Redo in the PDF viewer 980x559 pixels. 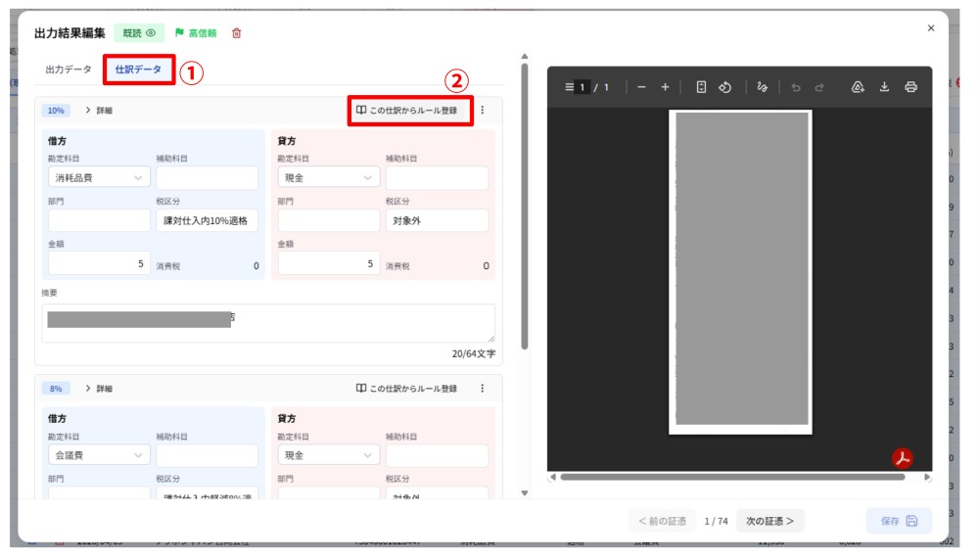(x=819, y=87)
